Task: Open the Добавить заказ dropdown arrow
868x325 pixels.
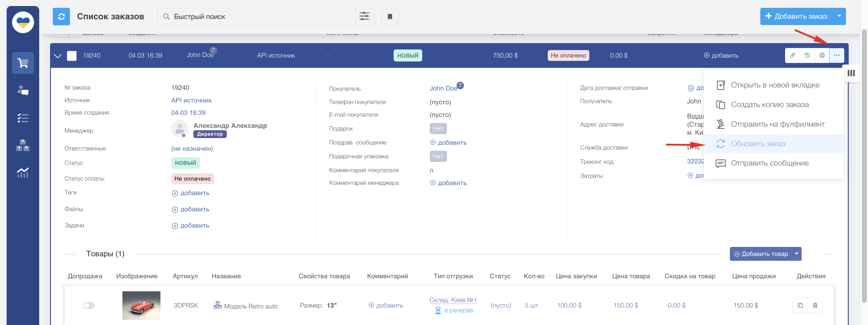Action: [x=839, y=16]
